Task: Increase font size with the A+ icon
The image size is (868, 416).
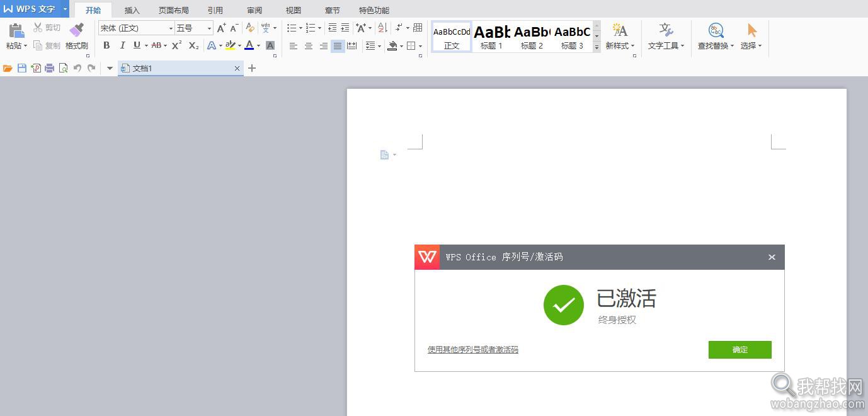Action: point(221,28)
